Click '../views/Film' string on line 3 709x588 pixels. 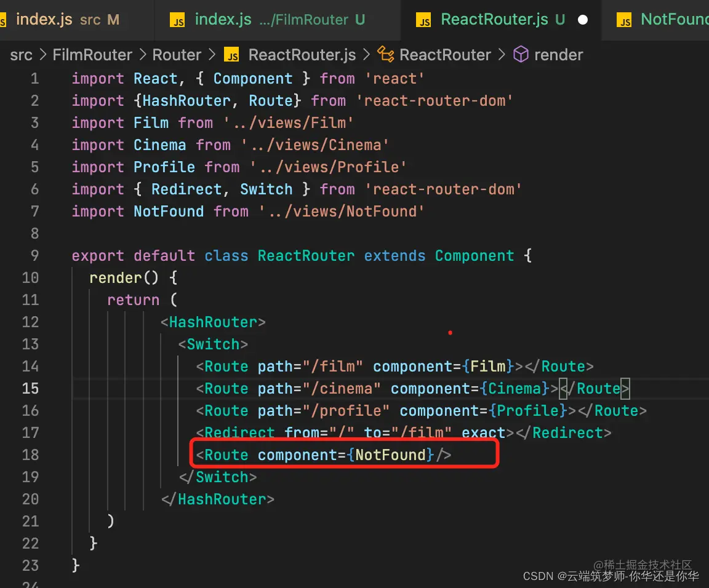point(289,123)
